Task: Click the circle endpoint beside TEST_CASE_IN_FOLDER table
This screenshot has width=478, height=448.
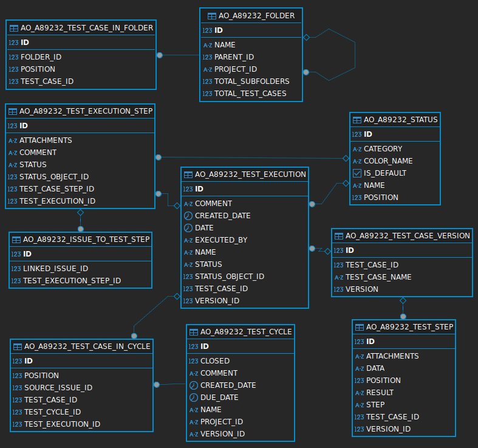Action: [x=160, y=55]
